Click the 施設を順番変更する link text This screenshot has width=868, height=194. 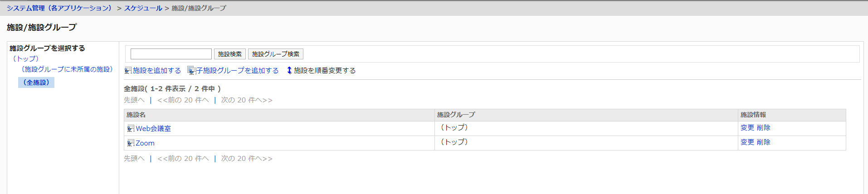click(325, 71)
